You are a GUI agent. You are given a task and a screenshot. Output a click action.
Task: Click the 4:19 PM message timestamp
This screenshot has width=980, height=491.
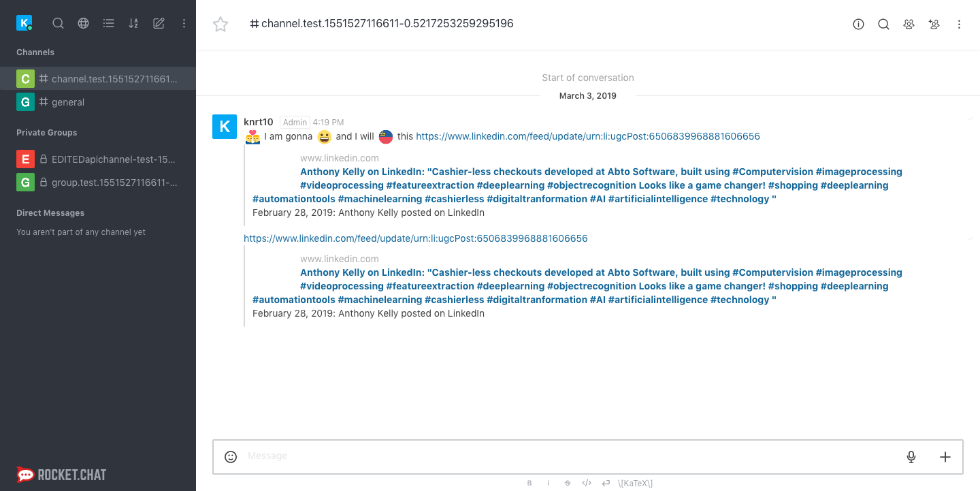[x=328, y=123]
